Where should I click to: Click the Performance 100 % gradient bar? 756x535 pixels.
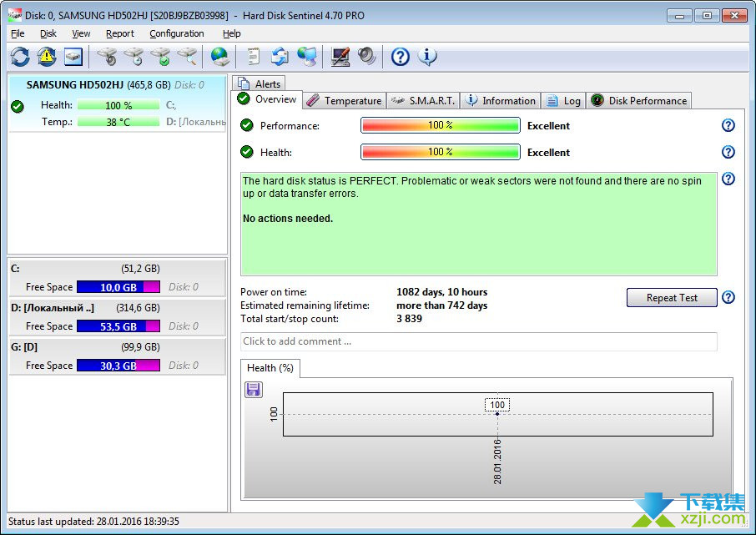coord(441,125)
